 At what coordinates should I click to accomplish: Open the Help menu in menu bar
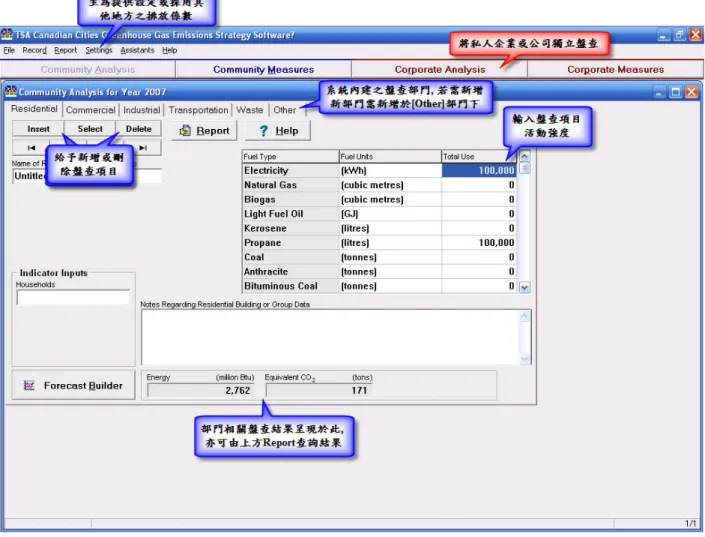point(170,50)
